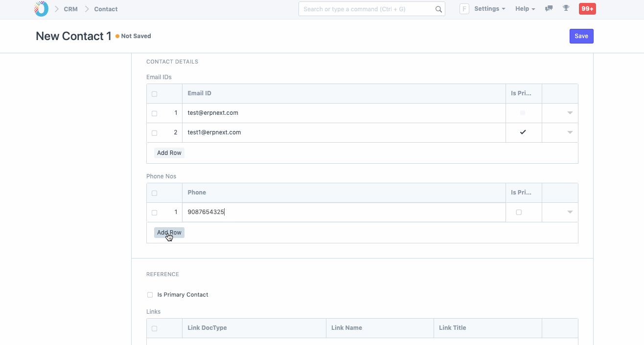Save the new contact
The width and height of the screenshot is (644, 345).
pyautogui.click(x=581, y=36)
